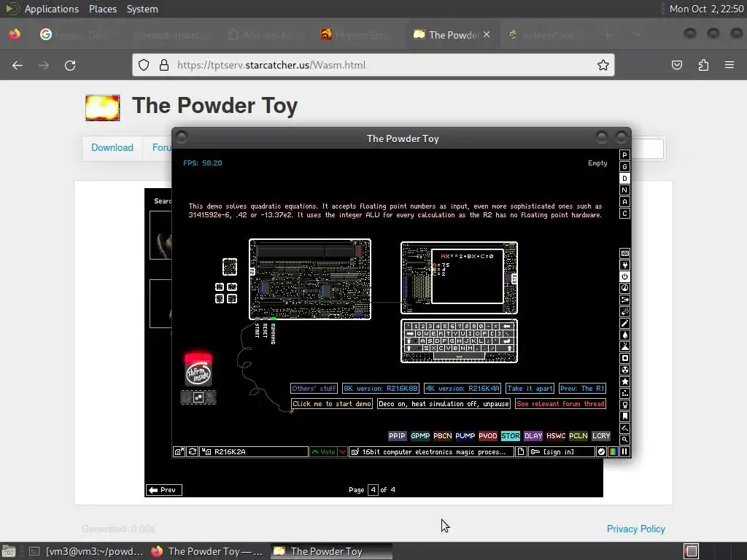Screen dimensions: 747x560
Task: Open the Firefox Extensions puzzle icon
Action: click(703, 65)
